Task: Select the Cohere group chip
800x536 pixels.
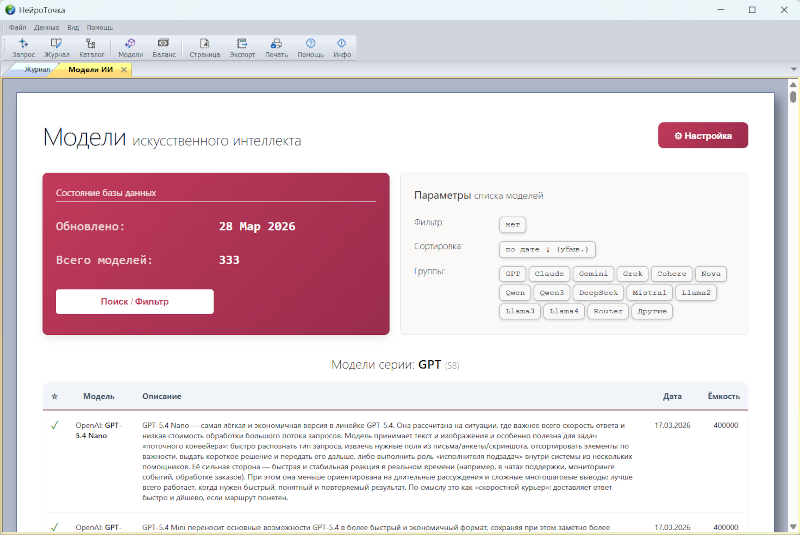Action: tap(671, 274)
